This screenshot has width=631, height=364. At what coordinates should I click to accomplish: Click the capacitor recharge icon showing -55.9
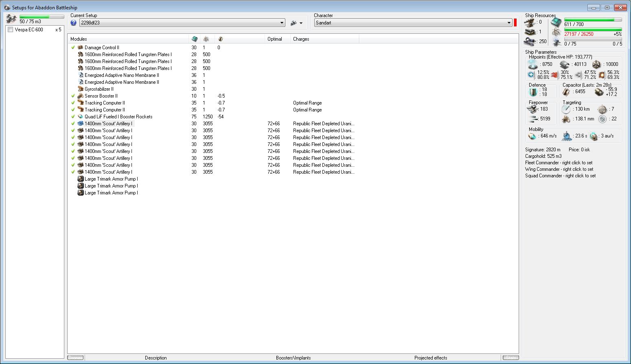pyautogui.click(x=598, y=92)
